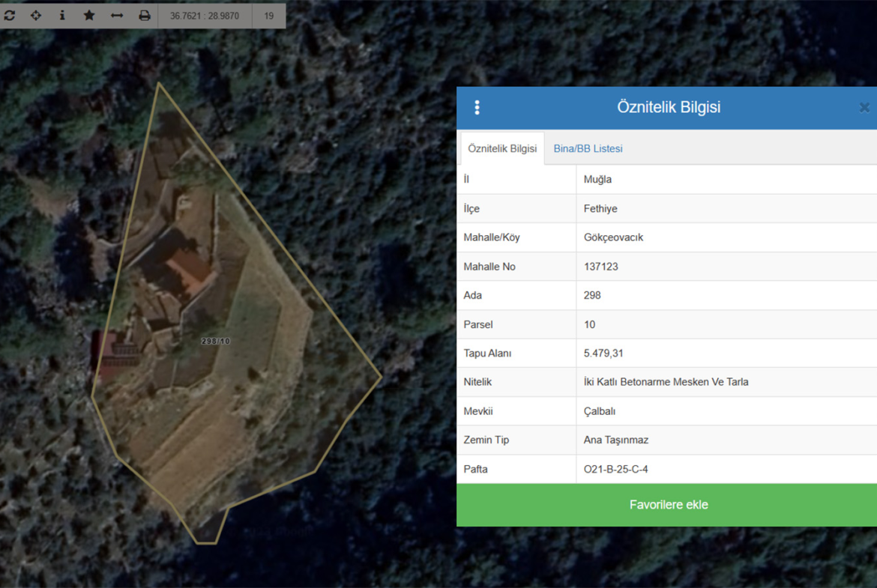Open the three-dot panel menu
This screenshot has height=588, width=877.
[x=477, y=108]
